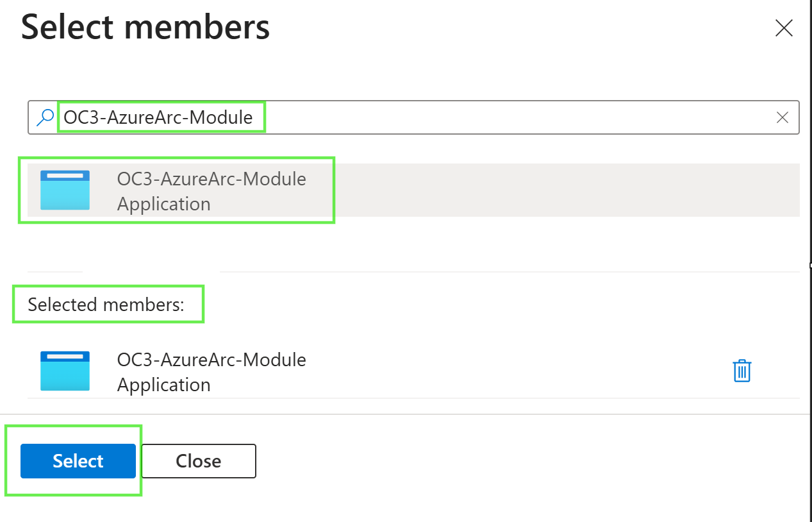This screenshot has width=812, height=522.
Task: Click the OC3-AzureArc-Module name under Selected members
Action: coord(211,360)
